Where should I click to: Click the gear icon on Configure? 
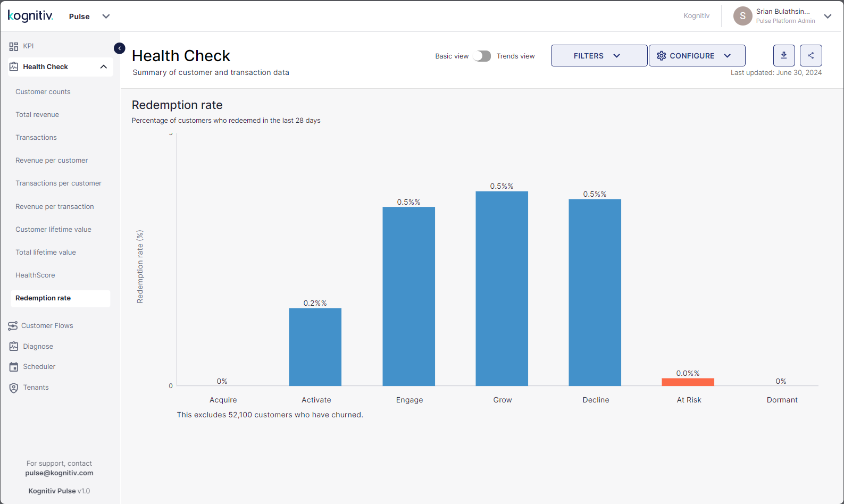662,56
